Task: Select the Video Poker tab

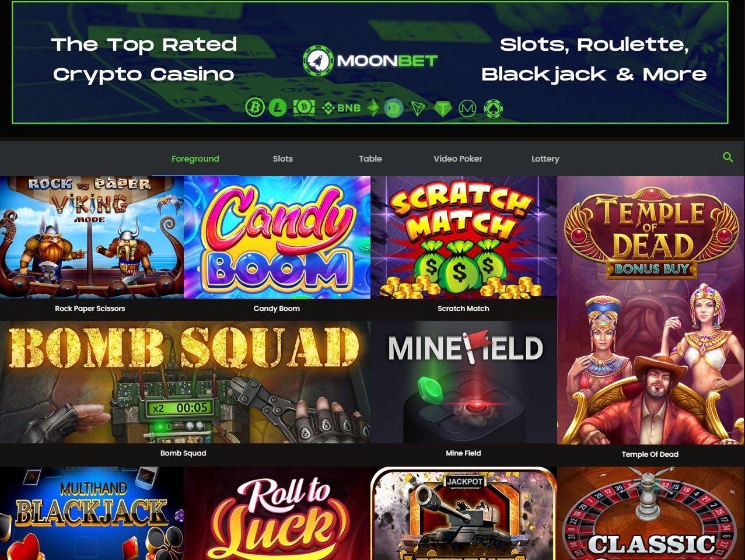Action: 458,159
